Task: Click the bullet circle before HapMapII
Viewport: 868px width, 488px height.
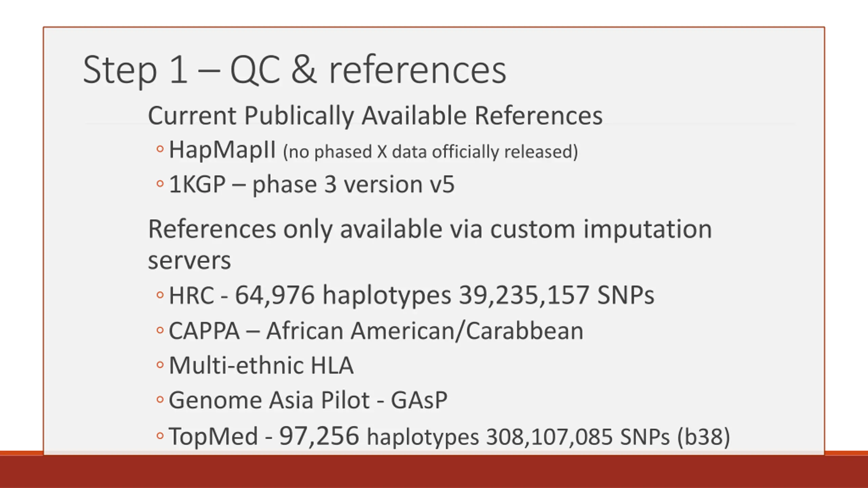Action: (x=160, y=149)
